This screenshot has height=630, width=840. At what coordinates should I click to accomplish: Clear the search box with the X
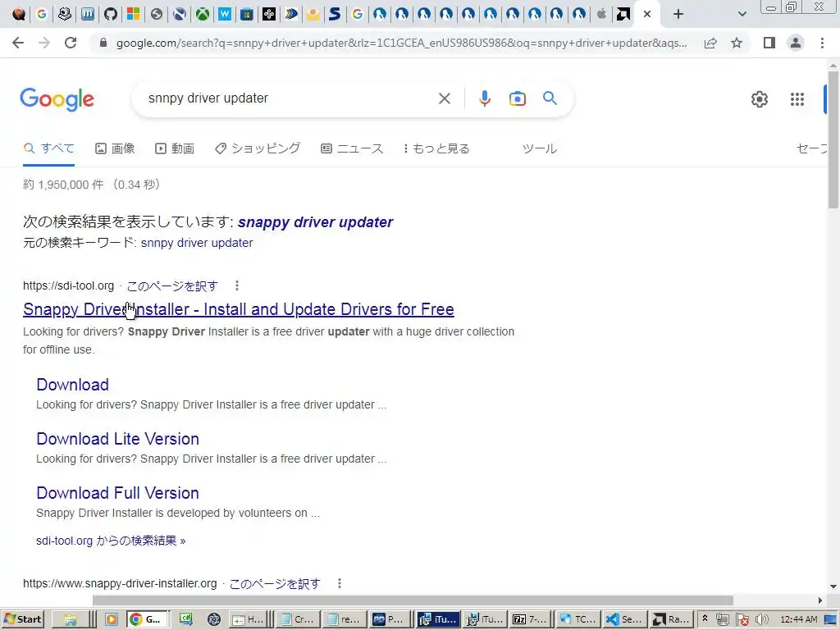(x=444, y=98)
